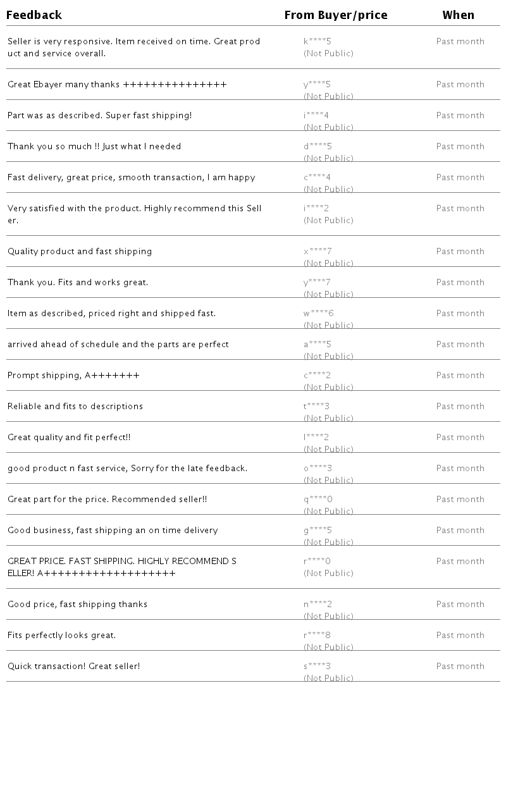Click "Great quality and fit perfect!!" comment
This screenshot has height=812, width=506.
click(x=69, y=438)
